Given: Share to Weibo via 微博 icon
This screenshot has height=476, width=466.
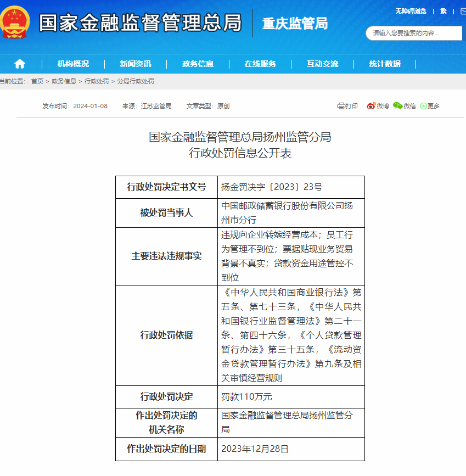Looking at the screenshot, I should click(x=378, y=106).
